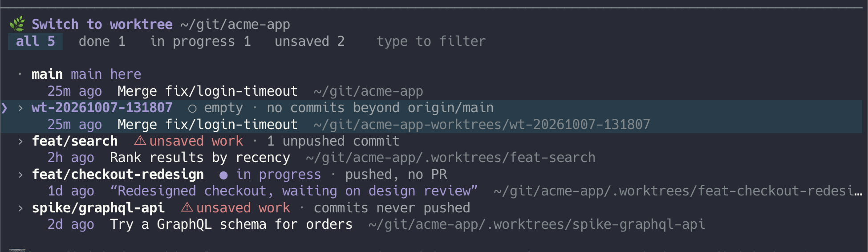The height and width of the screenshot is (252, 868).
Task: Expand the wt-20261007-131807 worktree chevron
Action: pos(20,108)
